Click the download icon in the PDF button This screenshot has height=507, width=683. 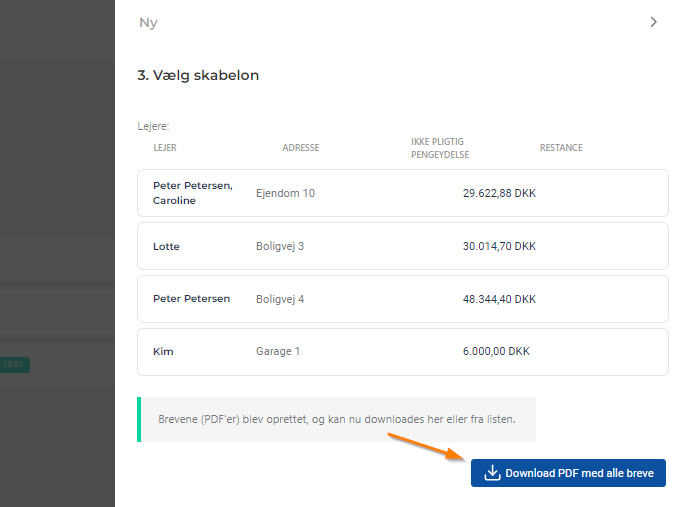click(x=491, y=473)
